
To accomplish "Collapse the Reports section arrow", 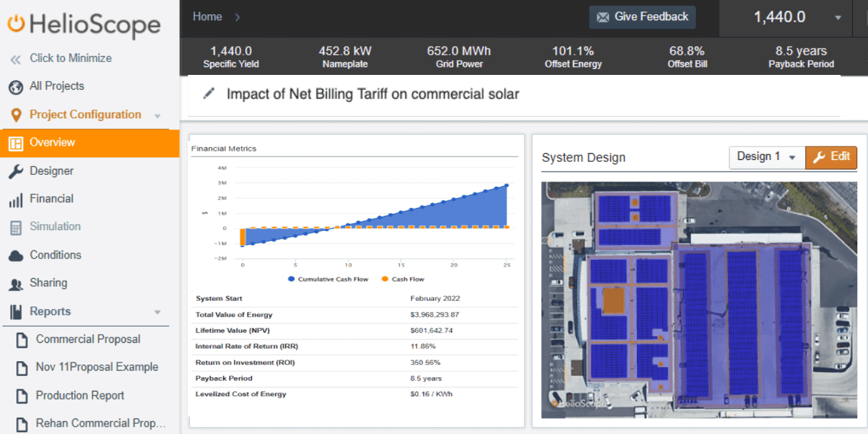I will click(x=157, y=313).
